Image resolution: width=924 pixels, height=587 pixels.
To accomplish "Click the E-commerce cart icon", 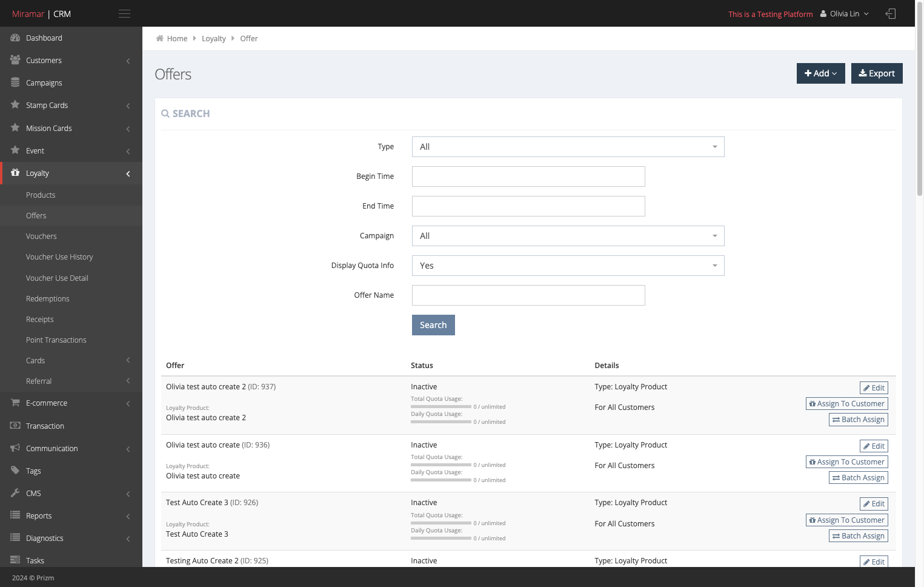I will [x=15, y=403].
